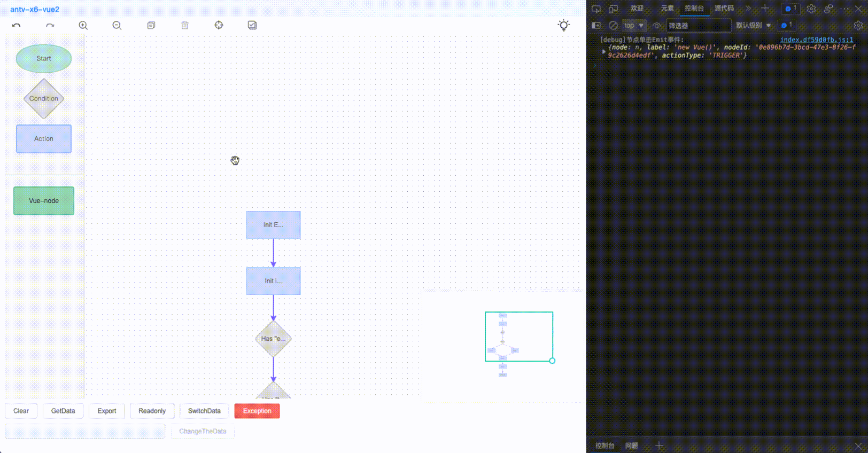Zoom in with the magnifier plus icon
The height and width of the screenshot is (453, 868).
point(83,25)
